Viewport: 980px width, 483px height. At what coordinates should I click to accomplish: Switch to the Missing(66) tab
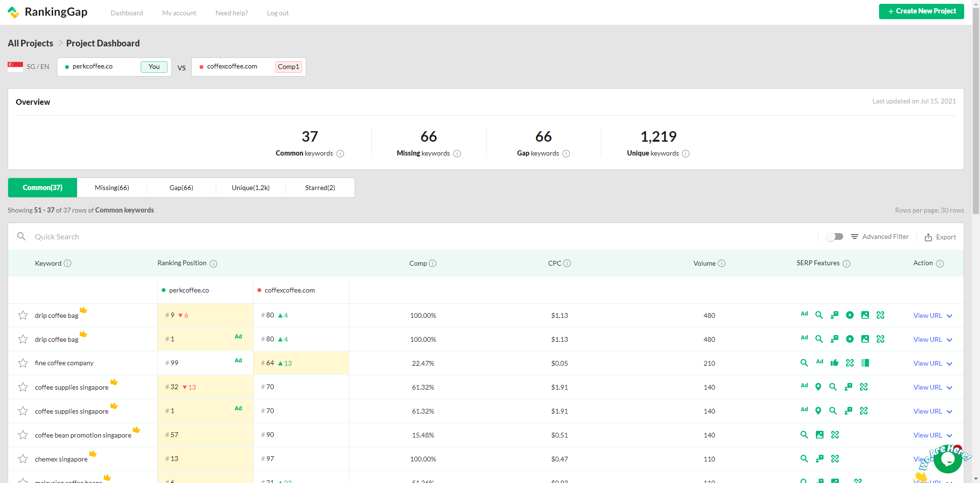pos(112,188)
